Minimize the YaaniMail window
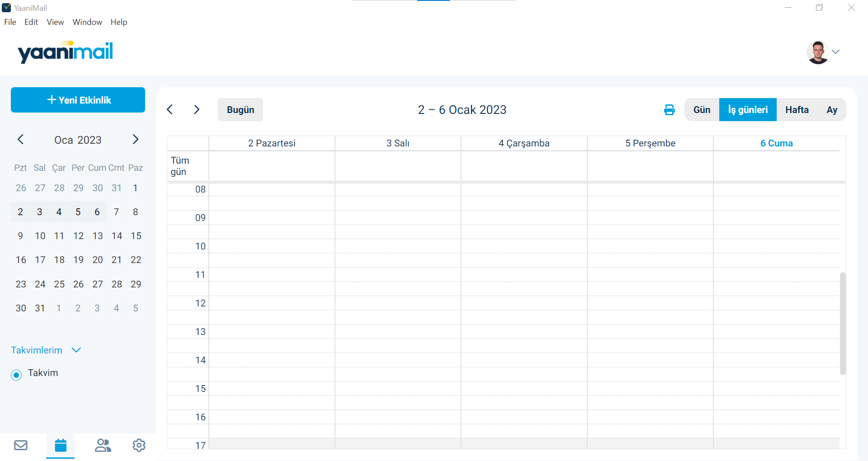This screenshot has width=868, height=461. [x=788, y=8]
